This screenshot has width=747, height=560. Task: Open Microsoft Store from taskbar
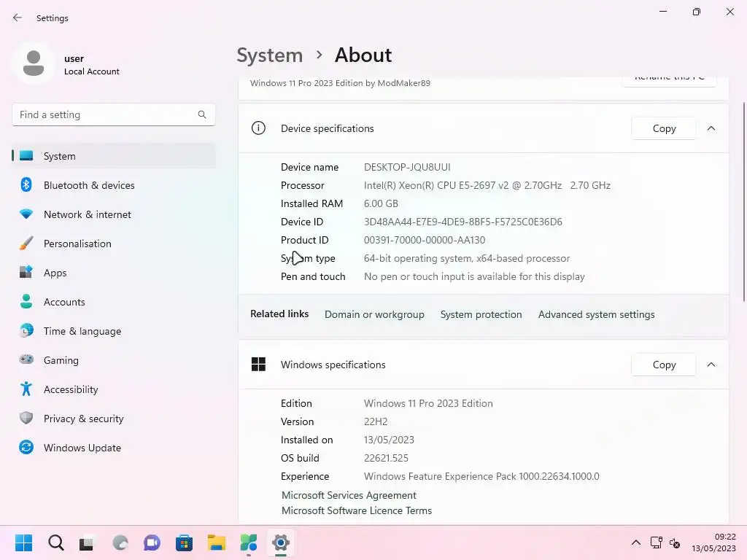tap(184, 542)
